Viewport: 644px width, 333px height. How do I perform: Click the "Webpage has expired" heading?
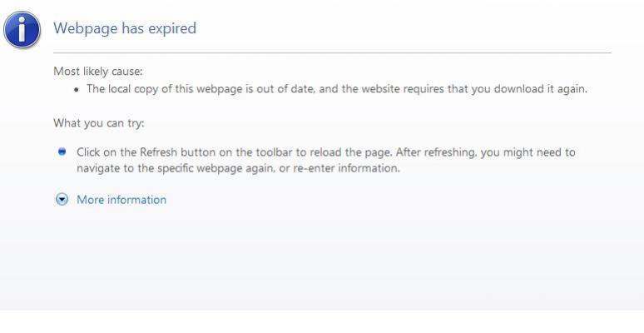[125, 28]
